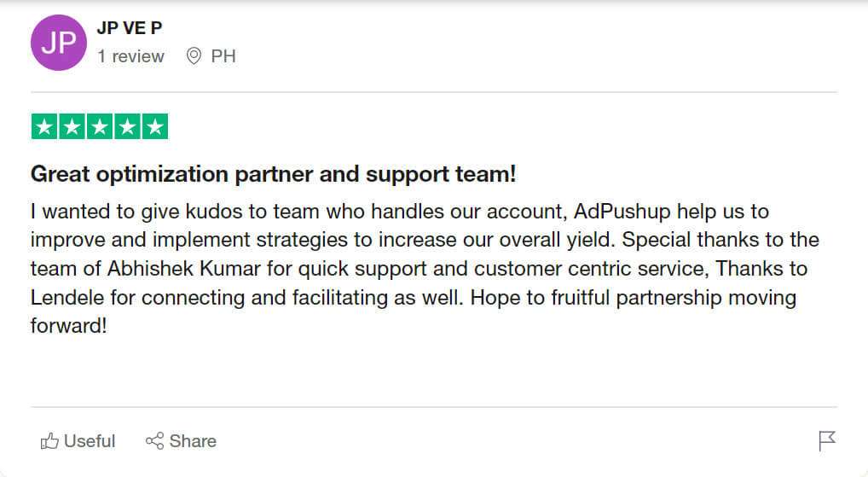The image size is (868, 477).
Task: Select the third green rating star
Action: click(100, 127)
